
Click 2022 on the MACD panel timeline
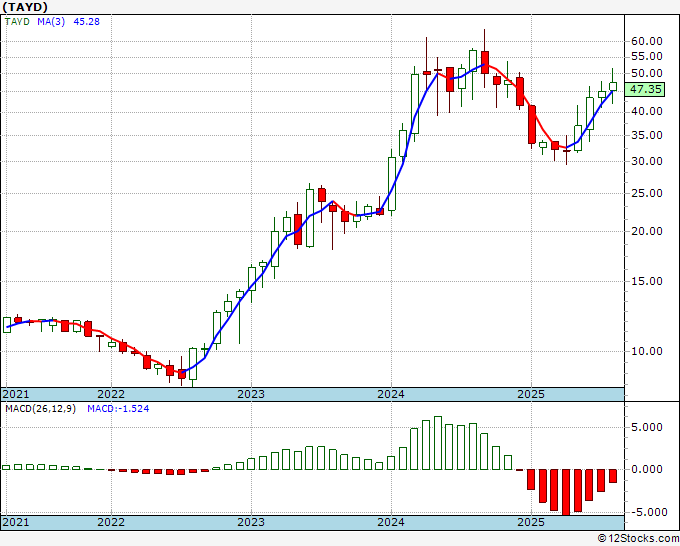[x=111, y=522]
